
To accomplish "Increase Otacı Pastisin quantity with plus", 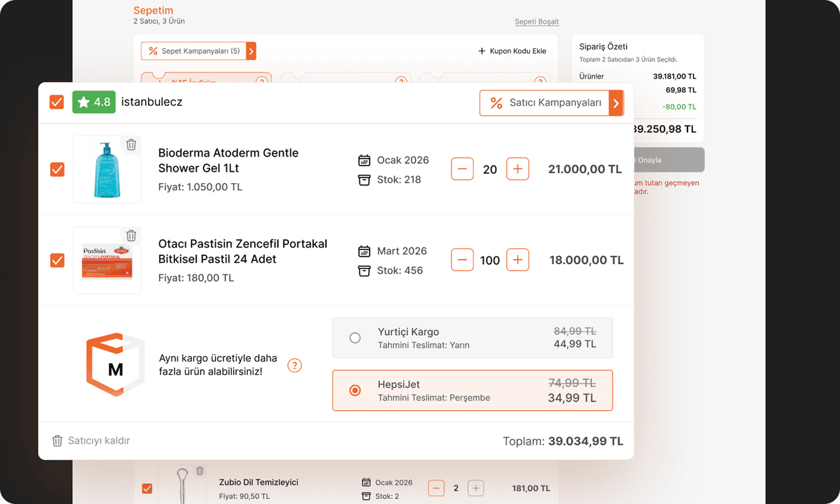I will [517, 260].
